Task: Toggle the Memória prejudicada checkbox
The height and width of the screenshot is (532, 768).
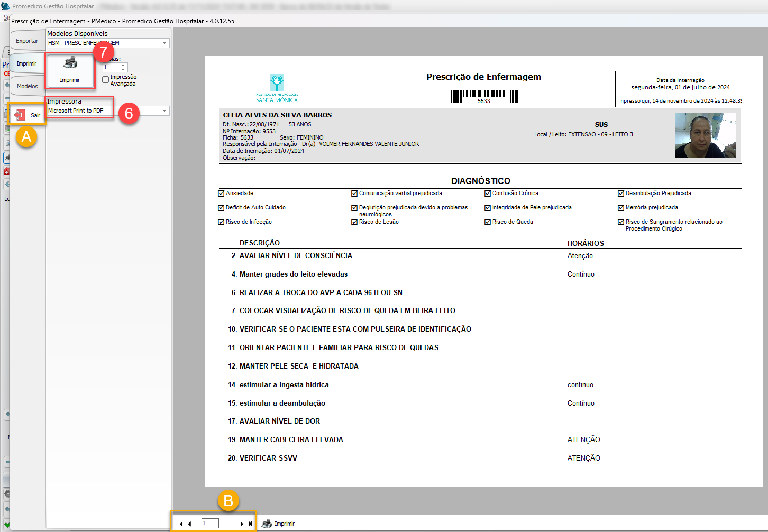Action: pos(621,208)
